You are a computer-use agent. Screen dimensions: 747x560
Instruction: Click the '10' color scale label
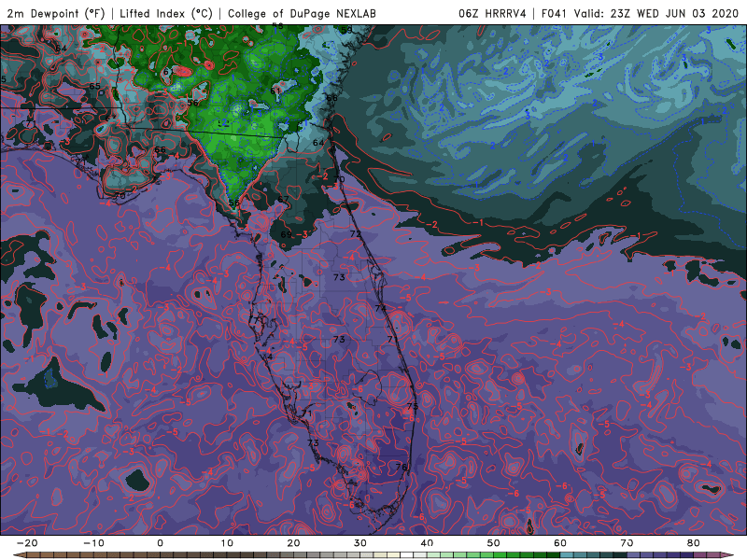point(227,543)
